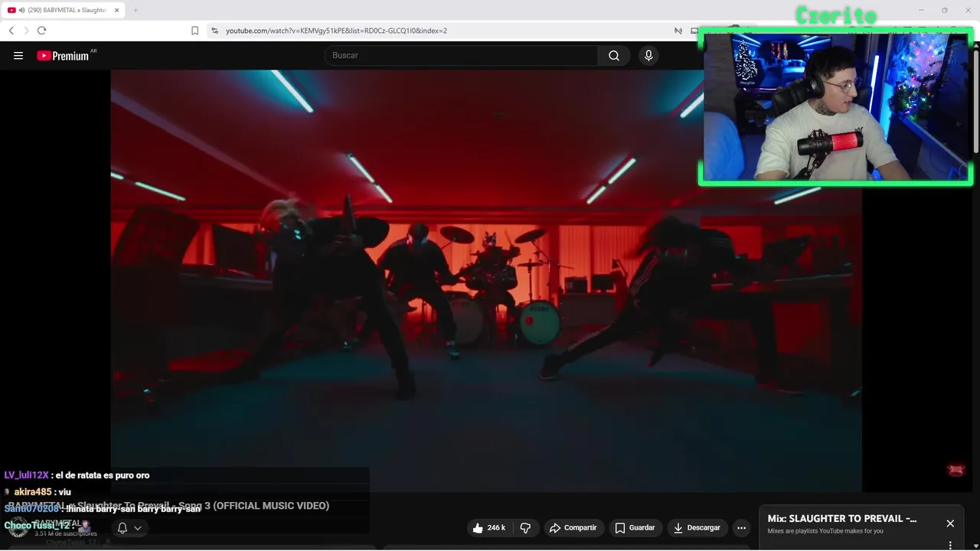
Task: Like the video with 246 k
Action: point(489,527)
